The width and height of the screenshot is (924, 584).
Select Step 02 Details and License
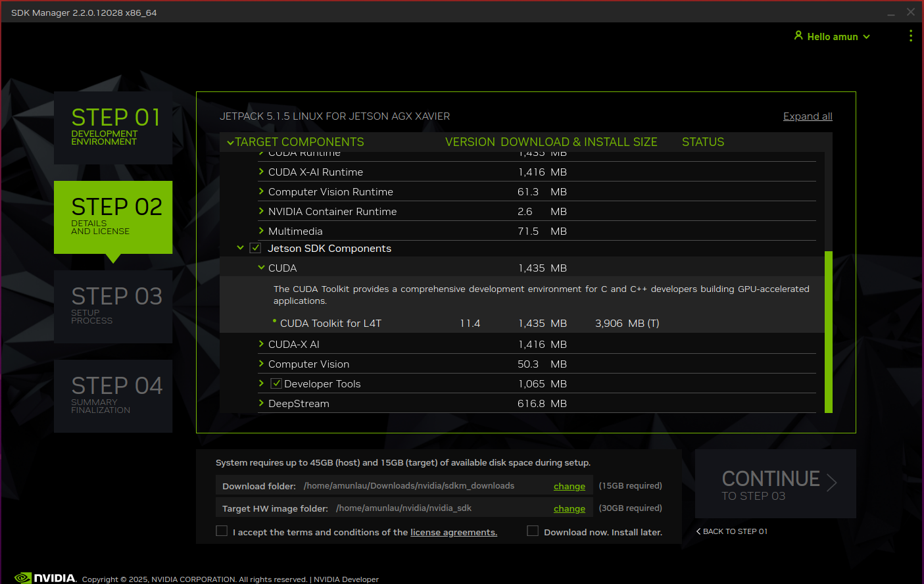coord(113,217)
